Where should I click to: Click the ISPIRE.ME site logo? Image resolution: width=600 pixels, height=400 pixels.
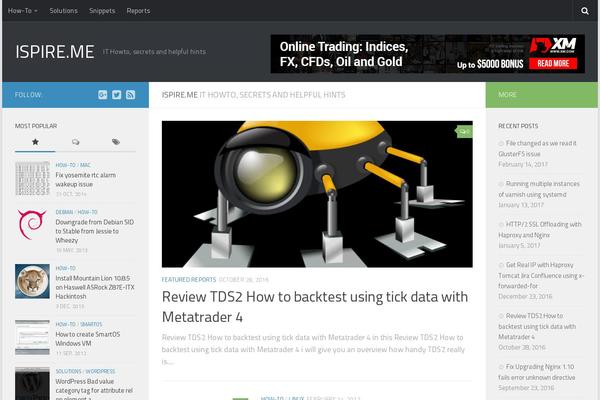pyautogui.click(x=55, y=52)
